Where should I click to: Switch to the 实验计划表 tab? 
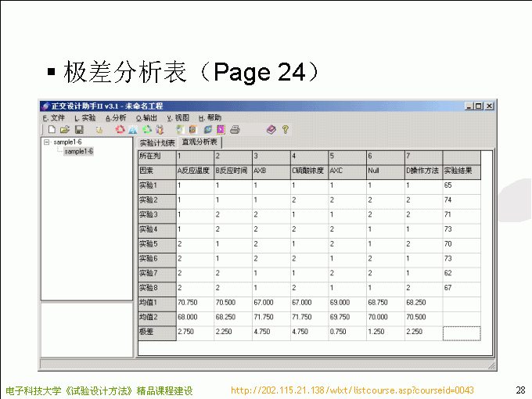(157, 143)
